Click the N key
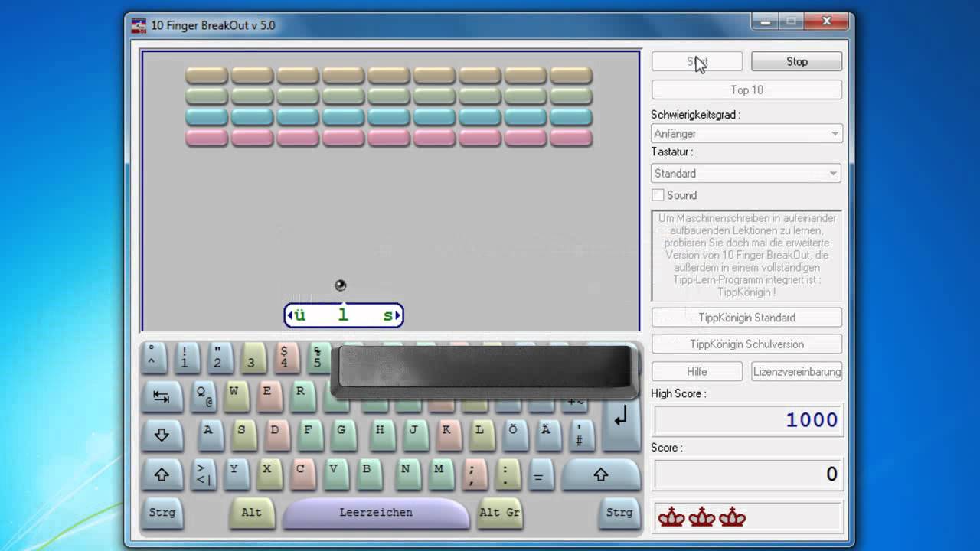 coord(407,474)
